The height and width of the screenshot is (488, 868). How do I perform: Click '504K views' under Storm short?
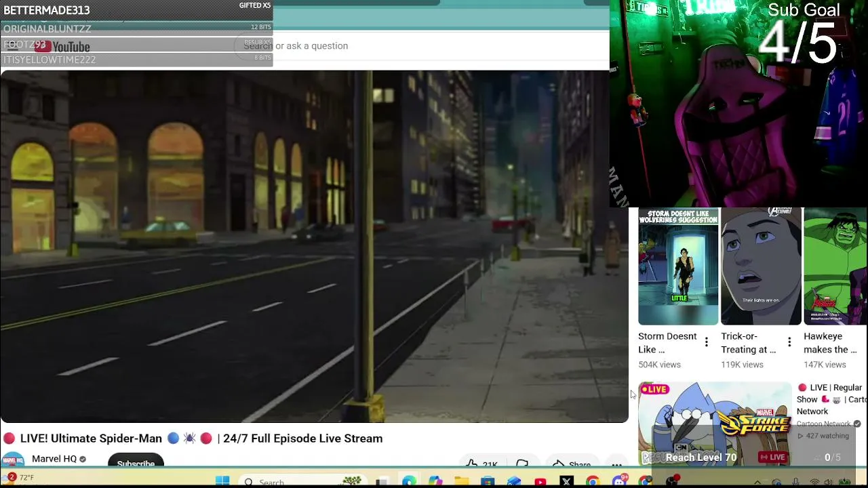659,365
